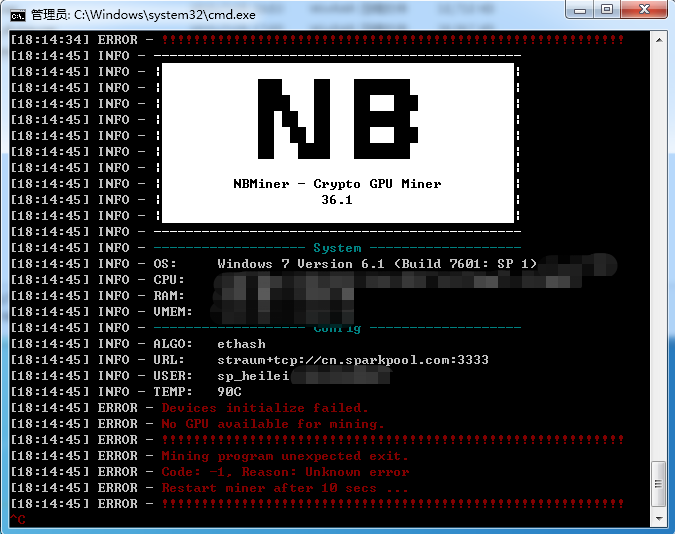
Task: Click the ethash algorithm value
Action: (241, 344)
